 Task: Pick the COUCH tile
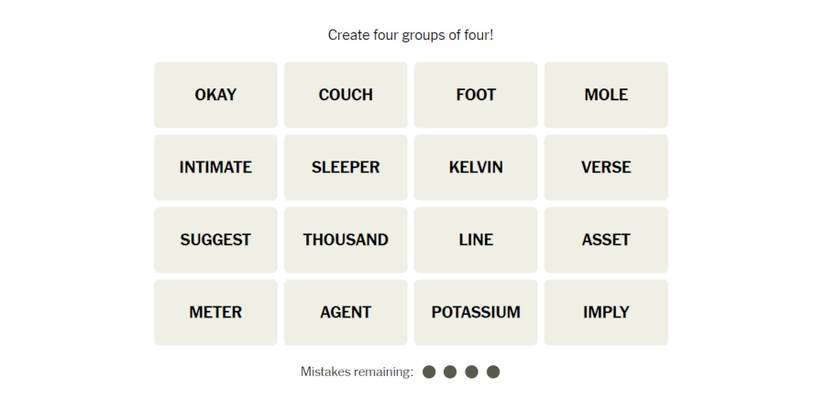tap(345, 95)
